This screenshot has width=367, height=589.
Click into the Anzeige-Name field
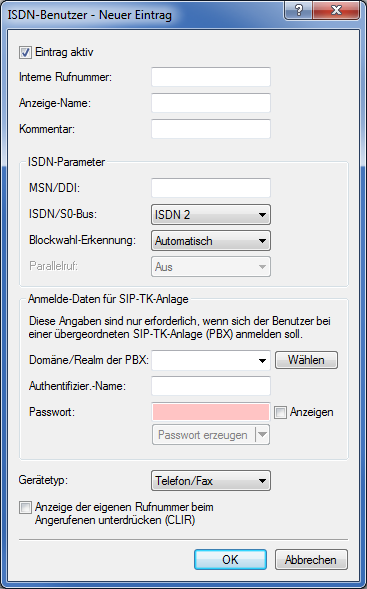[211, 103]
